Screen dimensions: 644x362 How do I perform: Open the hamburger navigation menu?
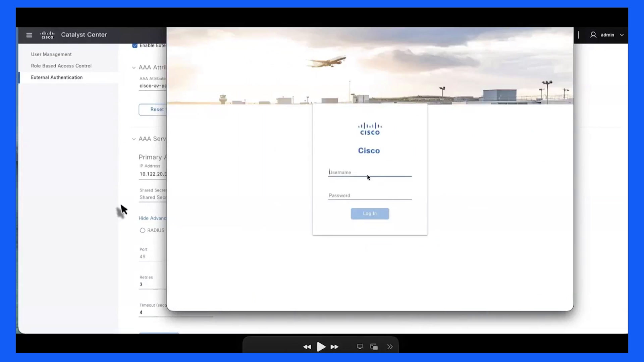click(29, 35)
